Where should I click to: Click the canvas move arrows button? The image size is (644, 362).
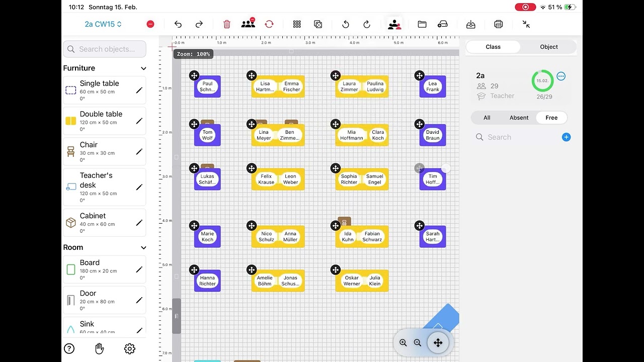(x=438, y=343)
